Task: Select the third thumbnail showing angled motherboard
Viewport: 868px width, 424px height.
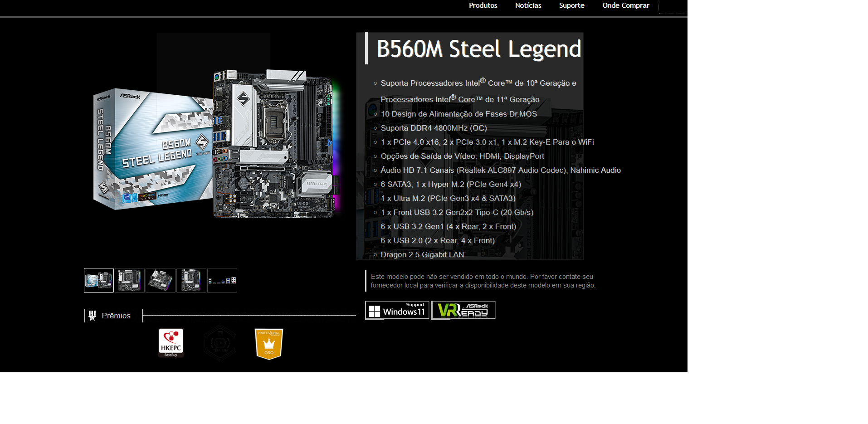Action: 161,280
